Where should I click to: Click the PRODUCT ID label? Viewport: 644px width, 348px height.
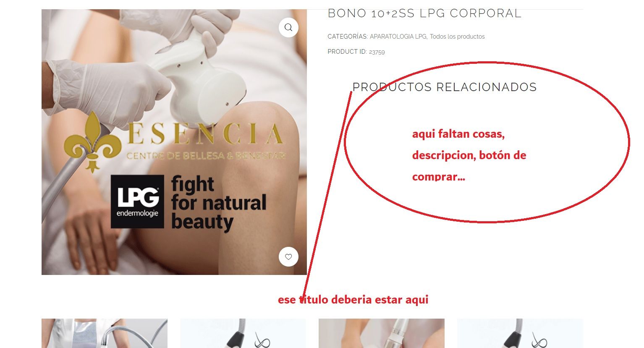[x=347, y=52]
